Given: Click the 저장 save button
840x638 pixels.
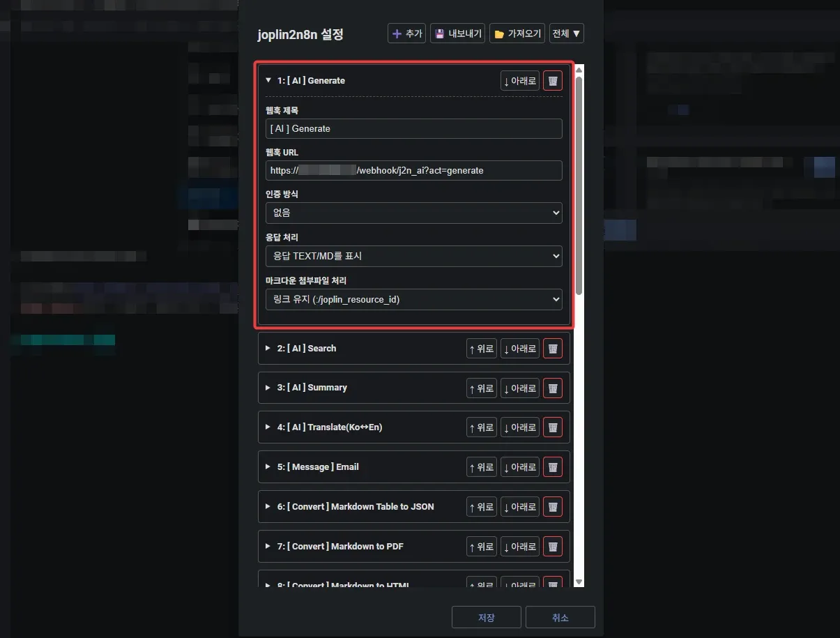Looking at the screenshot, I should pos(487,618).
